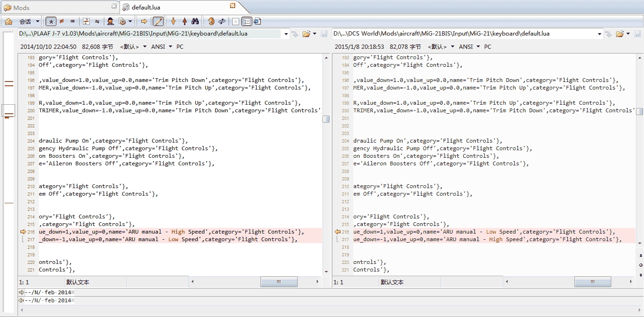Click right pane grey arrow icon by path
644x317 pixels.
609,34
